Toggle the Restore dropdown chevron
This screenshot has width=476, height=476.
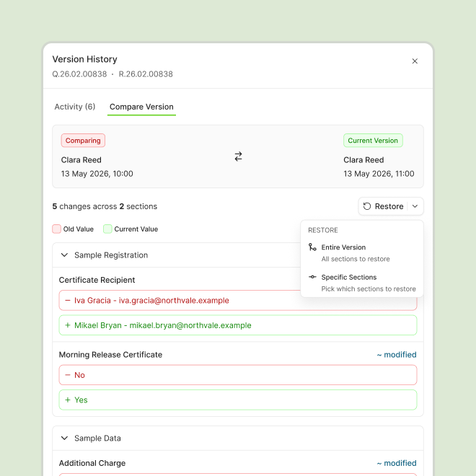coord(415,206)
